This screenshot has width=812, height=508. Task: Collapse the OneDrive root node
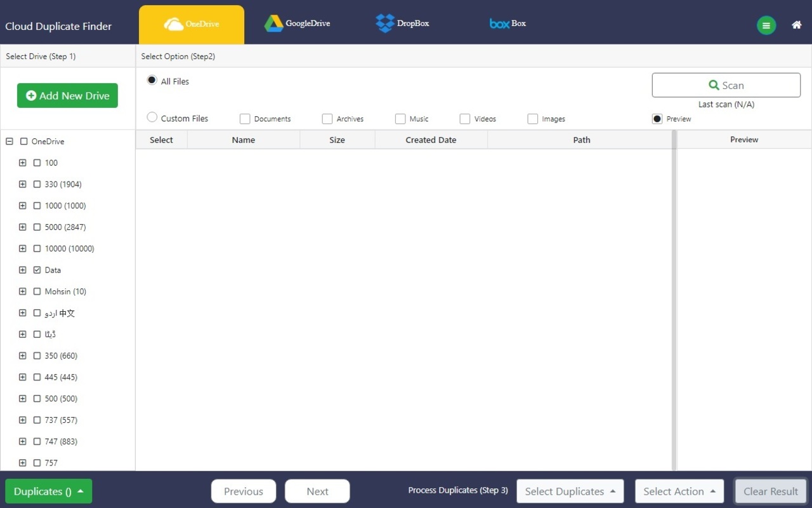coord(8,141)
